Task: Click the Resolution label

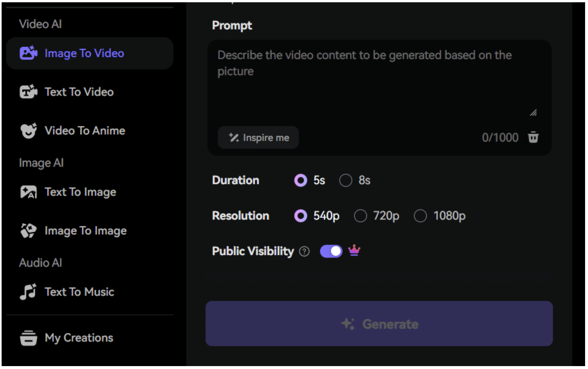Action: point(241,216)
